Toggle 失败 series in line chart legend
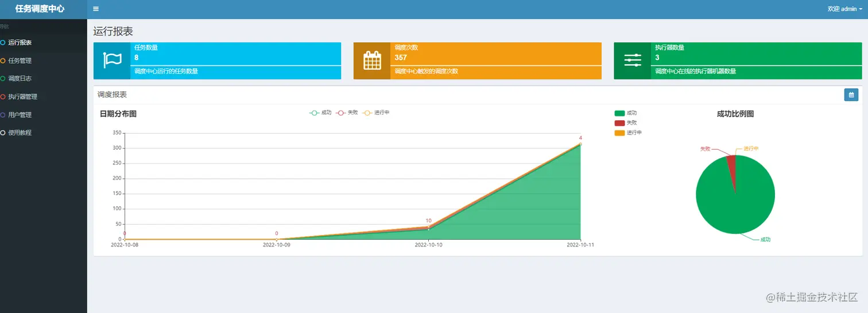This screenshot has width=868, height=313. point(347,112)
